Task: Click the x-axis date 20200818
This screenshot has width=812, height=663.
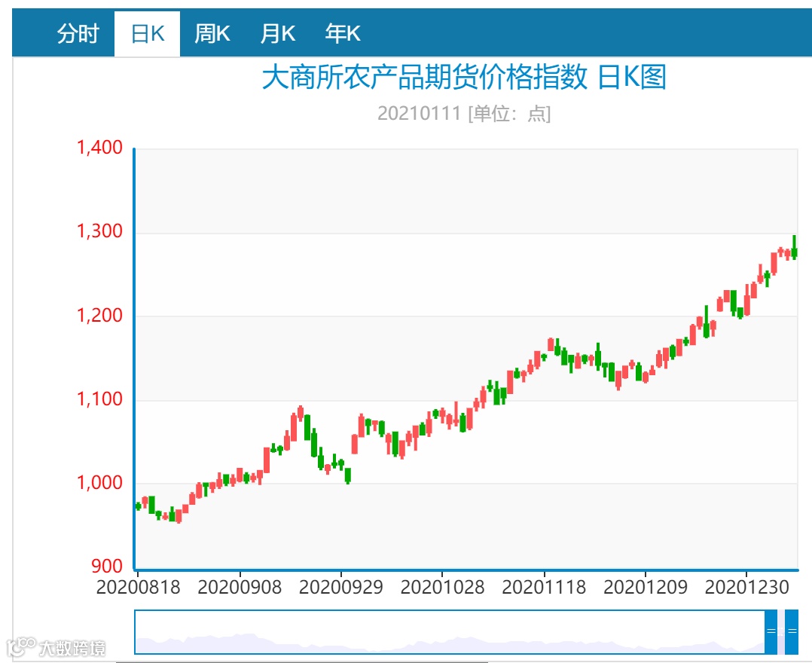Action: click(x=139, y=588)
